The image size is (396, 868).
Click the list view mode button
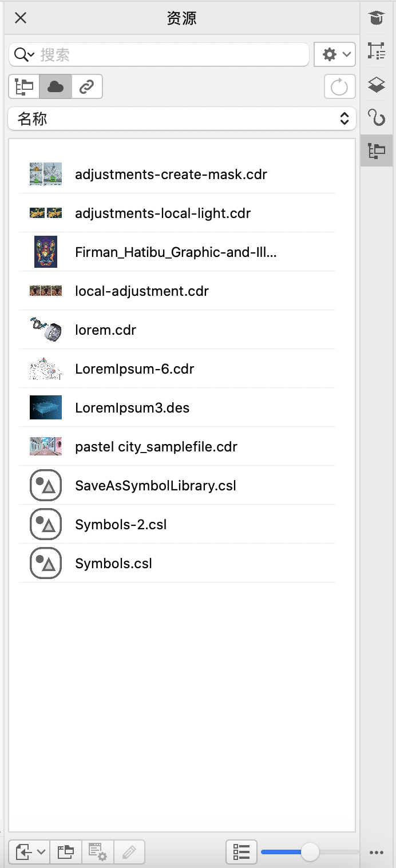(241, 852)
